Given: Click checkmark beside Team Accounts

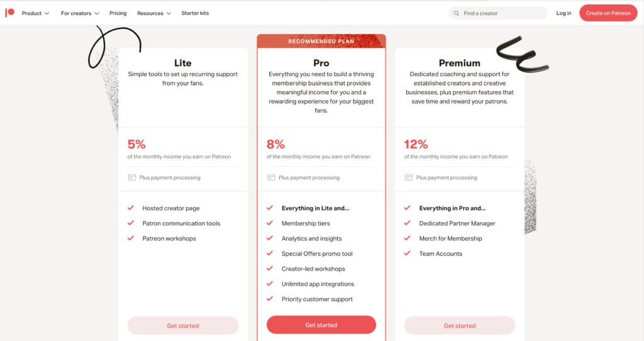Looking at the screenshot, I should 408,254.
